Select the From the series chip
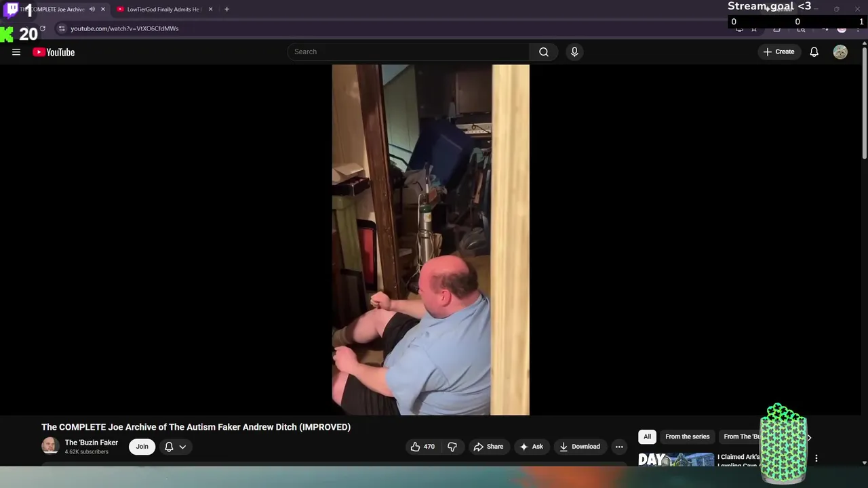Screen dimensions: 868x488 point(688,436)
